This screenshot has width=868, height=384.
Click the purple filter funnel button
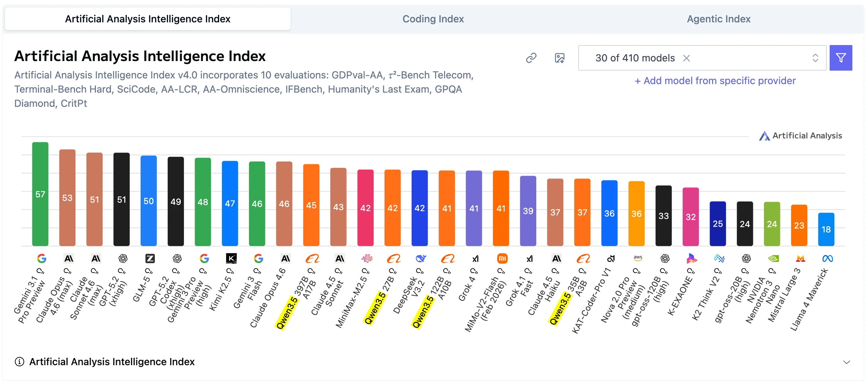pyautogui.click(x=841, y=58)
